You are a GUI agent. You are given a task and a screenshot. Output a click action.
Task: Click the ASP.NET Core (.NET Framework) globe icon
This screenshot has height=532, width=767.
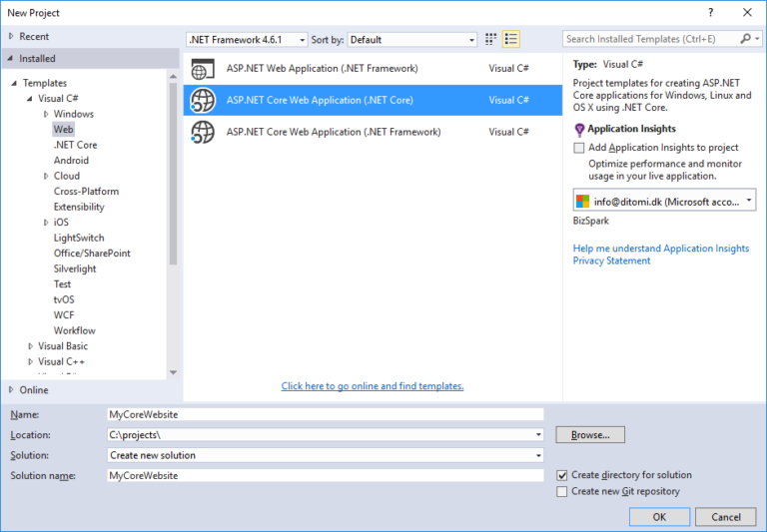[203, 132]
